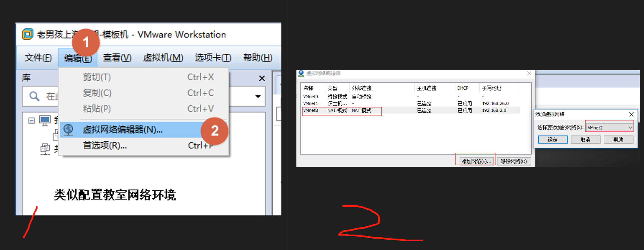Open 首选项(R)... from the edit menu
The width and height of the screenshot is (644, 250).
point(144,145)
